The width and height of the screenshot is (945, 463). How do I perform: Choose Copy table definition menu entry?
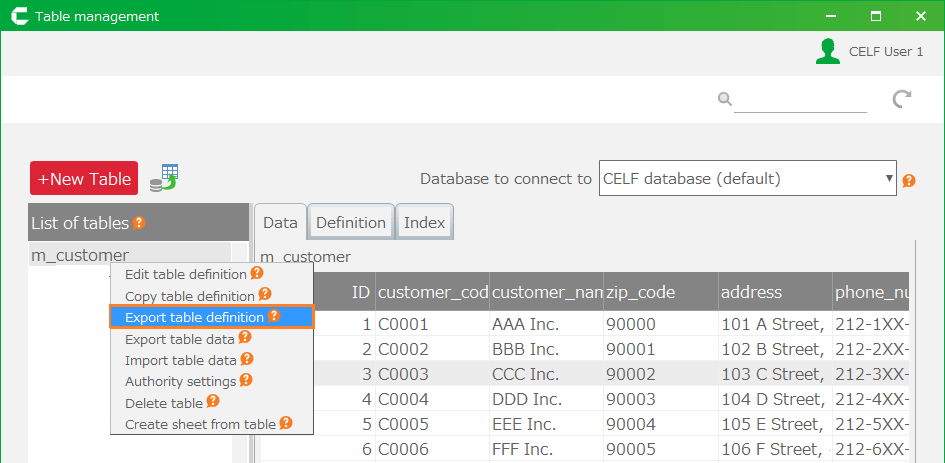click(189, 296)
